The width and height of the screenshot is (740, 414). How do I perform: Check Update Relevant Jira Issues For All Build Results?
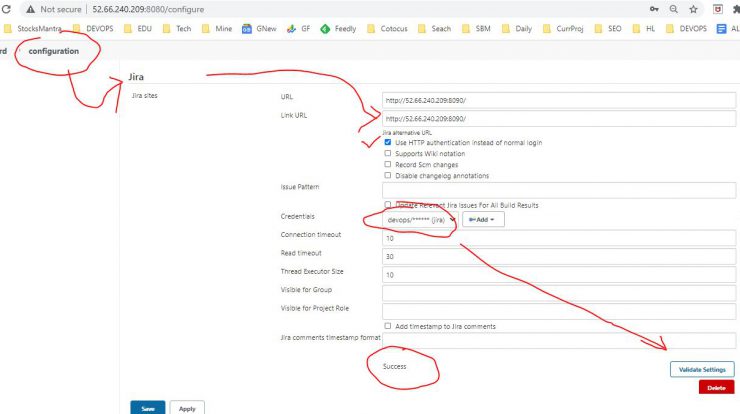click(387, 204)
